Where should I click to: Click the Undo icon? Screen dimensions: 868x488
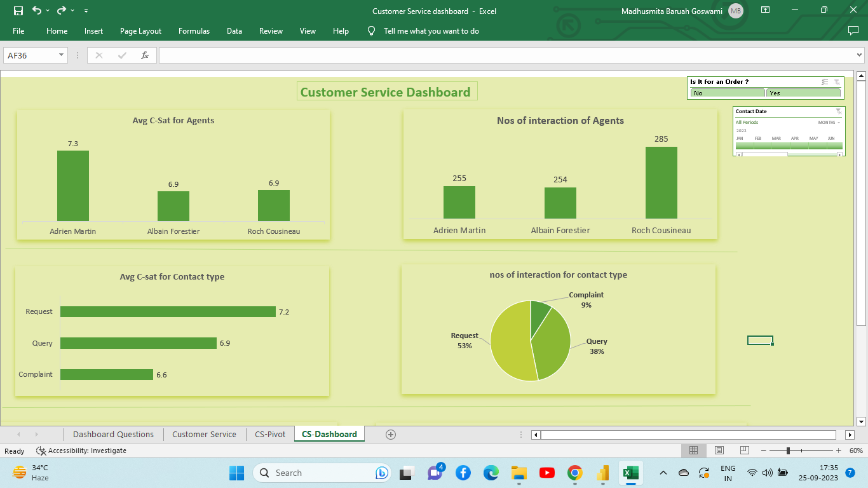click(x=36, y=11)
